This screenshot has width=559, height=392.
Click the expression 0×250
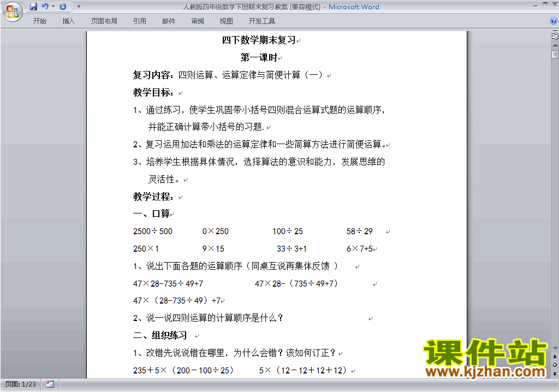215,231
